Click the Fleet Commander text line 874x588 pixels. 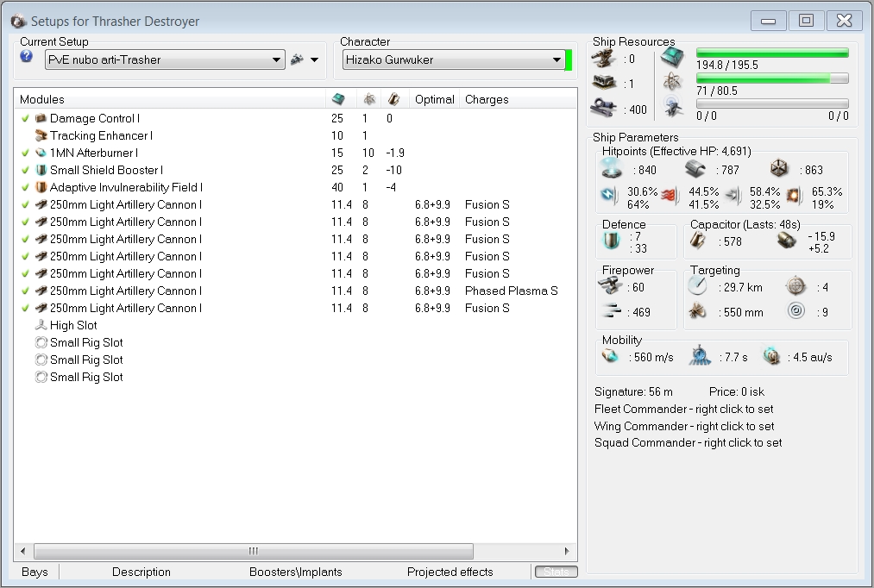click(x=683, y=409)
